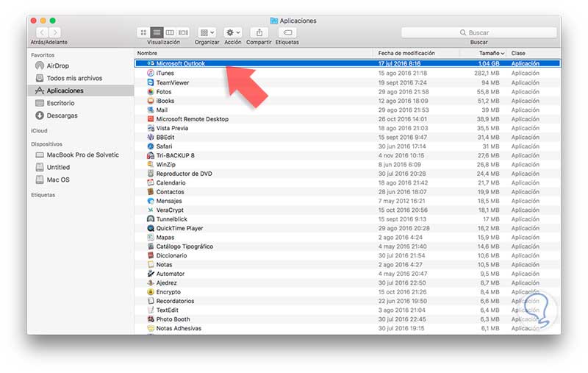
Task: Select the Vista Previa app icon
Action: pyautogui.click(x=151, y=128)
